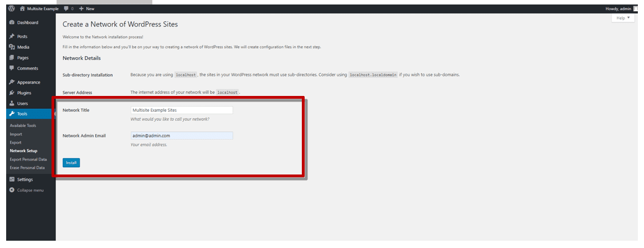Open the Users menu item
644x248 pixels.
[22, 104]
